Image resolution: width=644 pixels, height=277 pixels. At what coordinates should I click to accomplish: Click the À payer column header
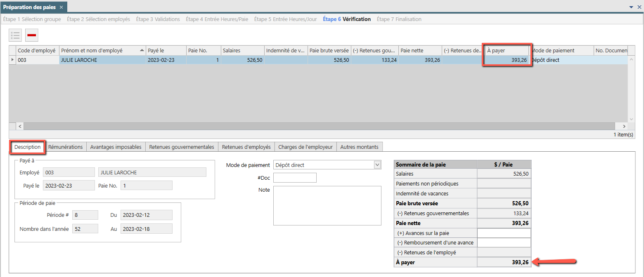507,50
